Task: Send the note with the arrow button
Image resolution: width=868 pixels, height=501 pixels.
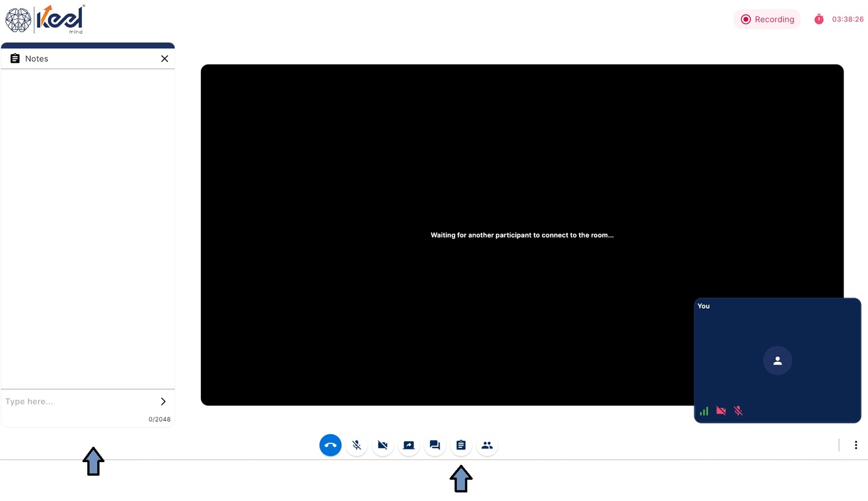Action: pos(163,401)
